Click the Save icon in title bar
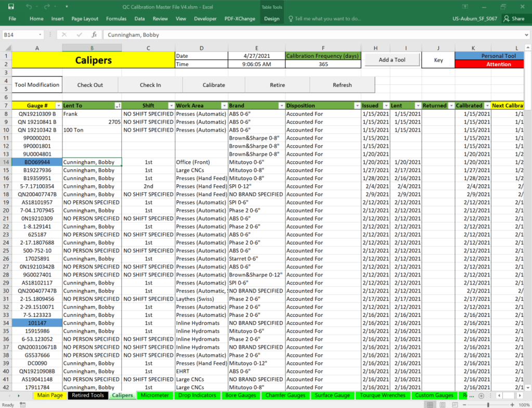Image resolution: width=532 pixels, height=408 pixels. (11, 7)
